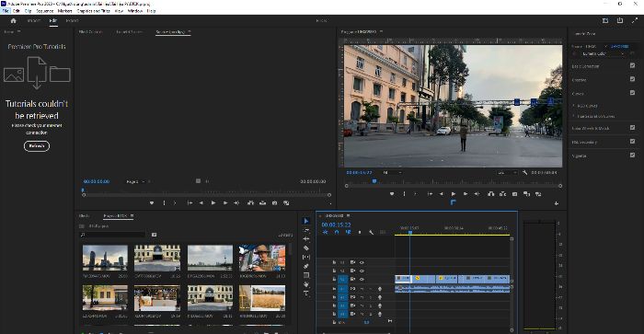Open the Sequence menu

[x=45, y=11]
